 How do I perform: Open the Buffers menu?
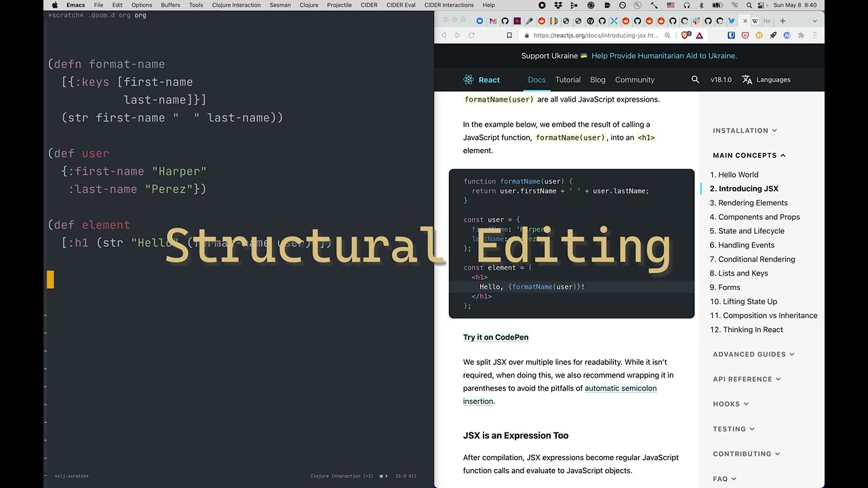click(170, 5)
